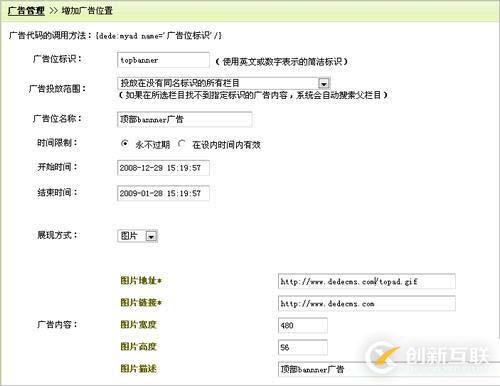Click the 开始时间： label

(x=57, y=167)
